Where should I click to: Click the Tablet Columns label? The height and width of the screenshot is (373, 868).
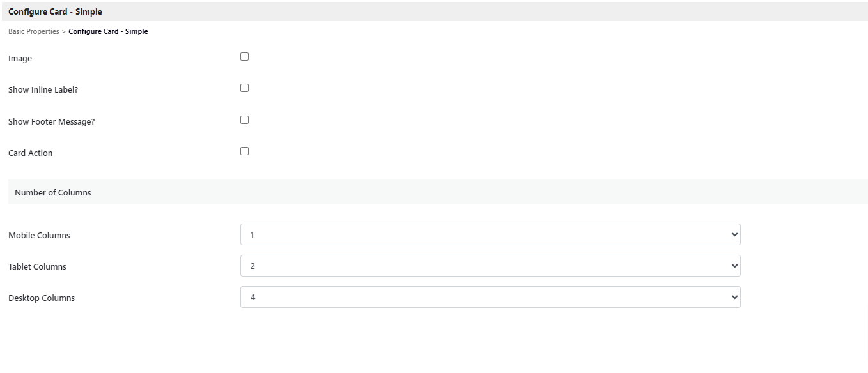tap(37, 267)
